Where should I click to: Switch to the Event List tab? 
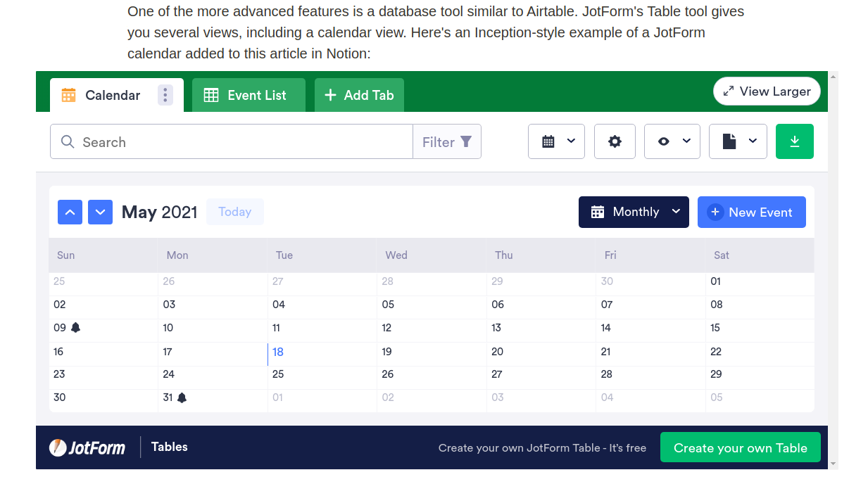click(248, 95)
